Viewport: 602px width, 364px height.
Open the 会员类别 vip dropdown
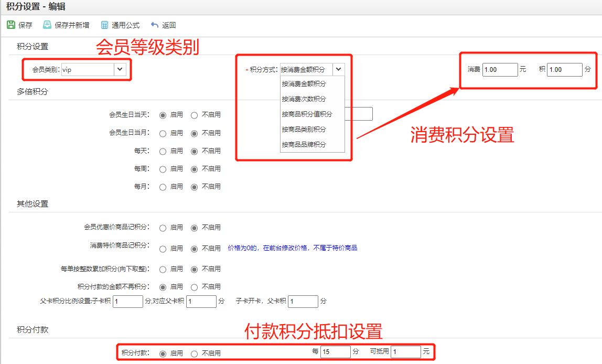point(119,69)
